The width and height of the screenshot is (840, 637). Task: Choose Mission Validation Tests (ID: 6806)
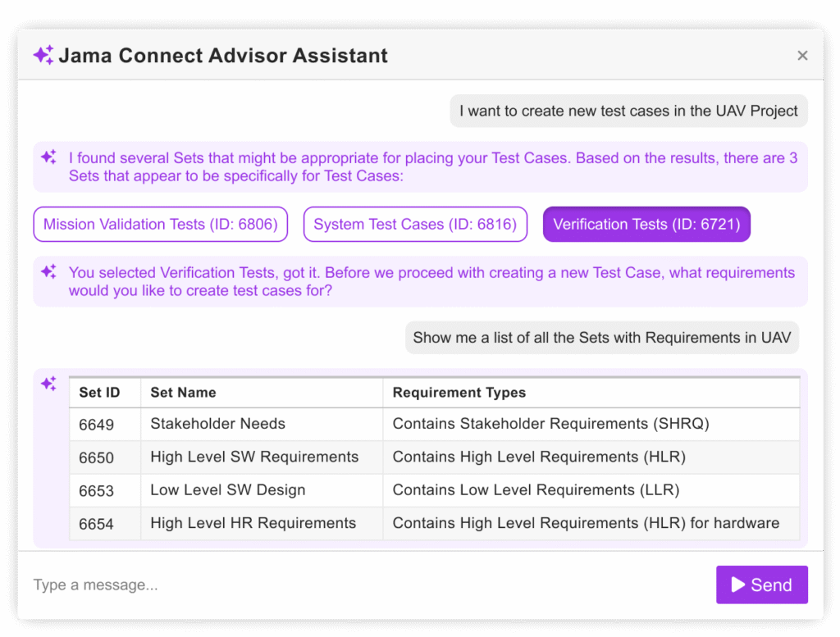pyautogui.click(x=160, y=224)
